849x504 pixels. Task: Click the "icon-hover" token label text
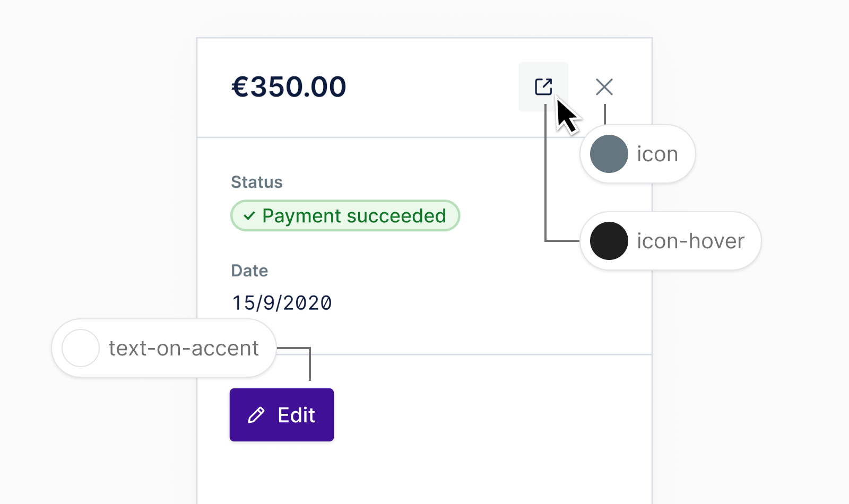(690, 241)
